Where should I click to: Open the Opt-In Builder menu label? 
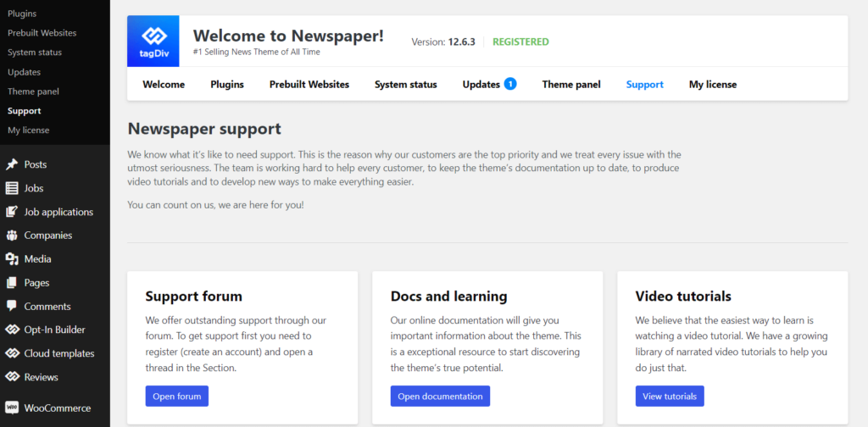tap(55, 330)
